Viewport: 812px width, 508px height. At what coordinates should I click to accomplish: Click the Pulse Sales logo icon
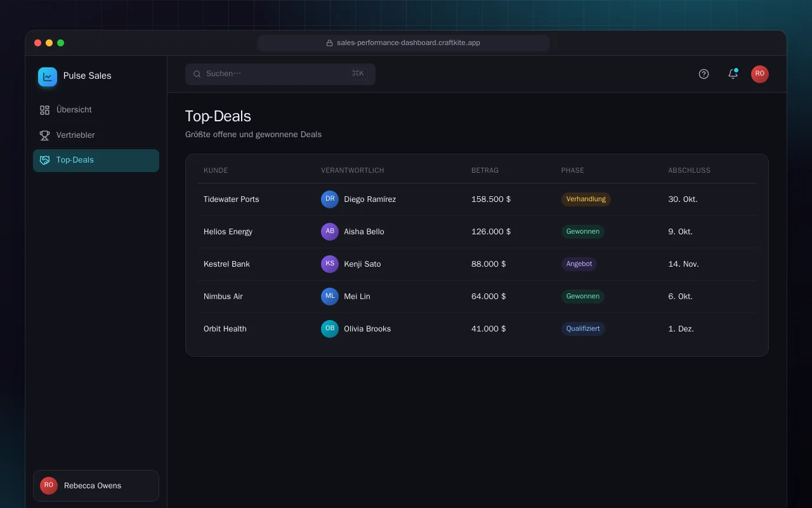point(48,77)
